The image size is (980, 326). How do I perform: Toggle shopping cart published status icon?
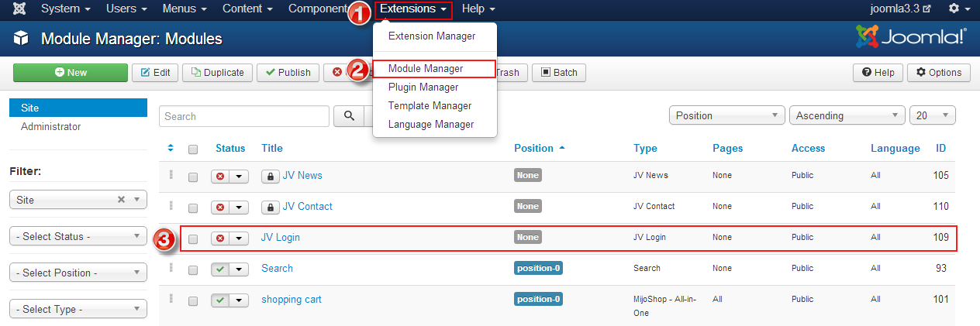[x=220, y=300]
